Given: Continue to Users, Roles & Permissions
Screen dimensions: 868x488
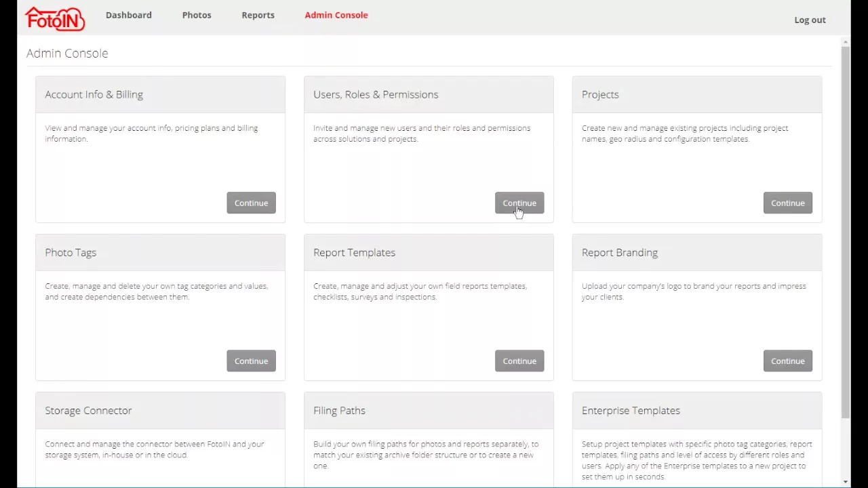Looking at the screenshot, I should coord(519,203).
